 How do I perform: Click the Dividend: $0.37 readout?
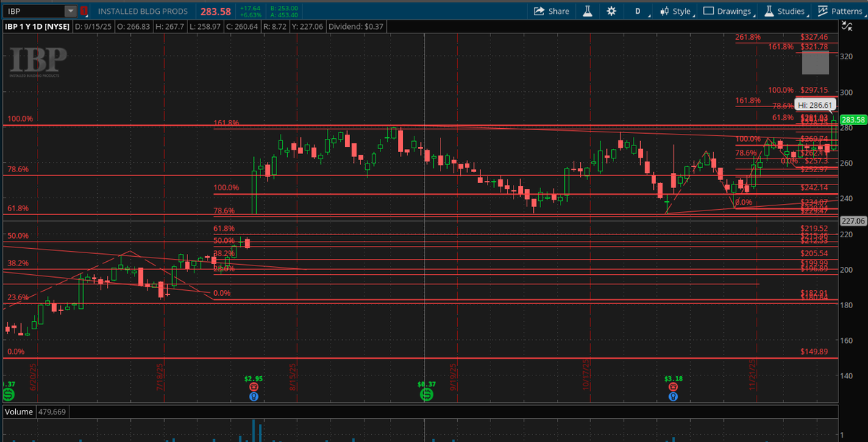point(356,27)
